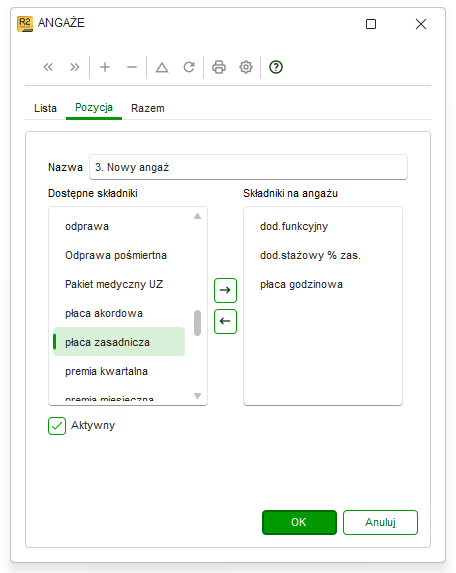
Task: Add a new entry with the plus icon
Action: (105, 67)
